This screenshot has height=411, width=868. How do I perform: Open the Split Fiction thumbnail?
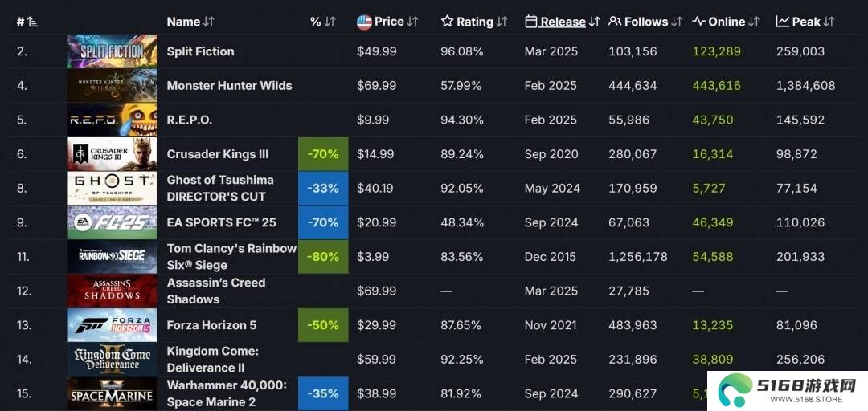112,51
